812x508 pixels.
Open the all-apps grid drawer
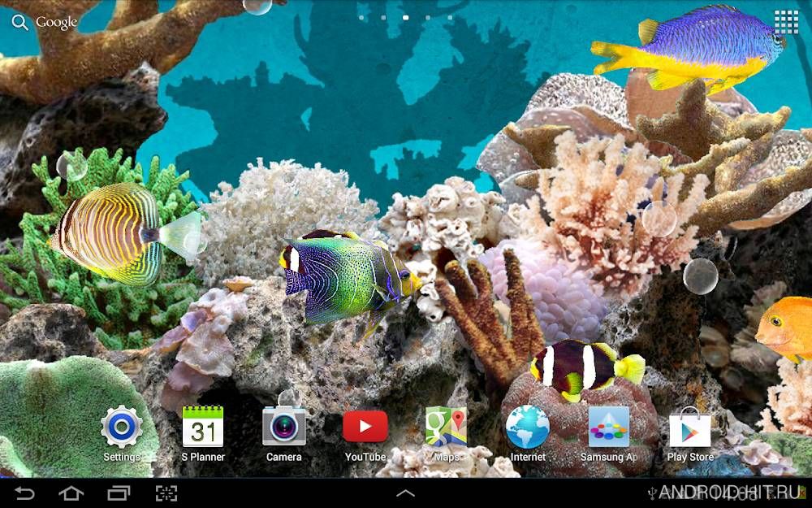[787, 22]
